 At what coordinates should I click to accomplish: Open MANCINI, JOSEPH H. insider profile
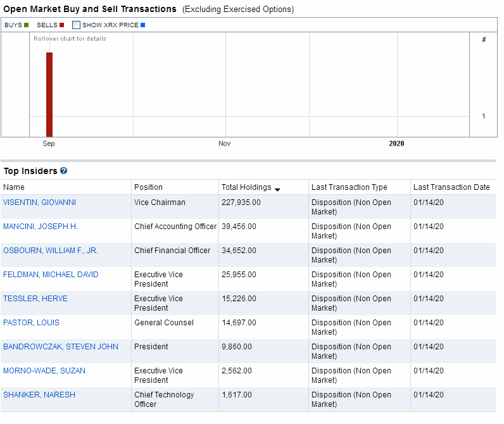(x=41, y=227)
